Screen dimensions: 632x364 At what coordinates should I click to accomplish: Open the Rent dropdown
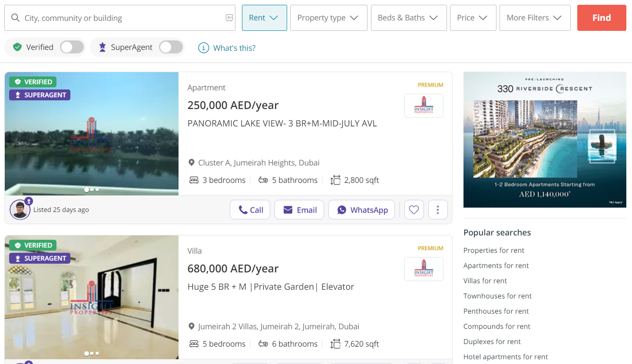click(264, 18)
